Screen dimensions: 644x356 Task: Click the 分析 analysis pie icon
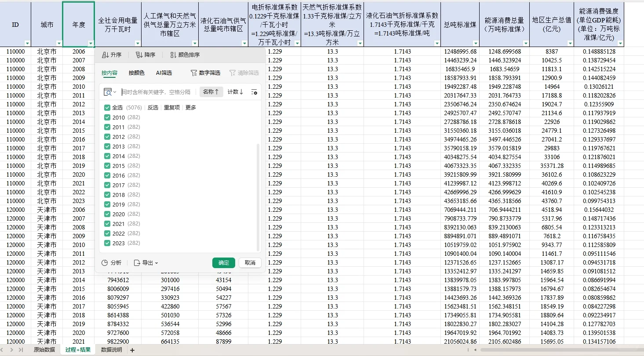tap(104, 263)
